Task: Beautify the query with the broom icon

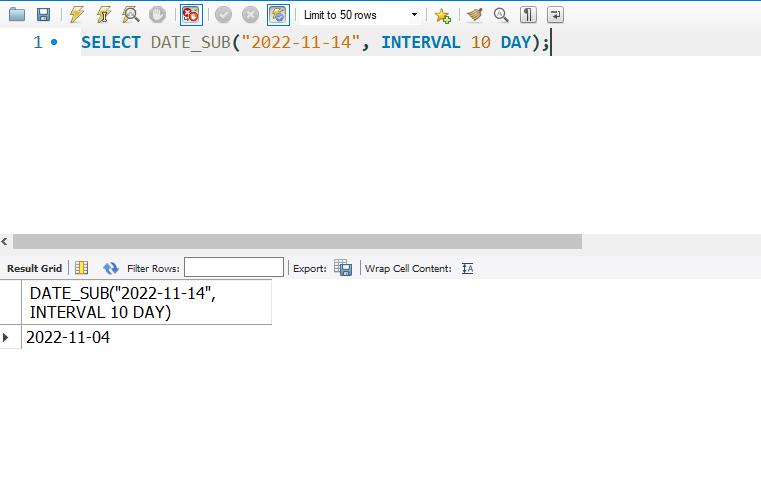Action: (474, 15)
